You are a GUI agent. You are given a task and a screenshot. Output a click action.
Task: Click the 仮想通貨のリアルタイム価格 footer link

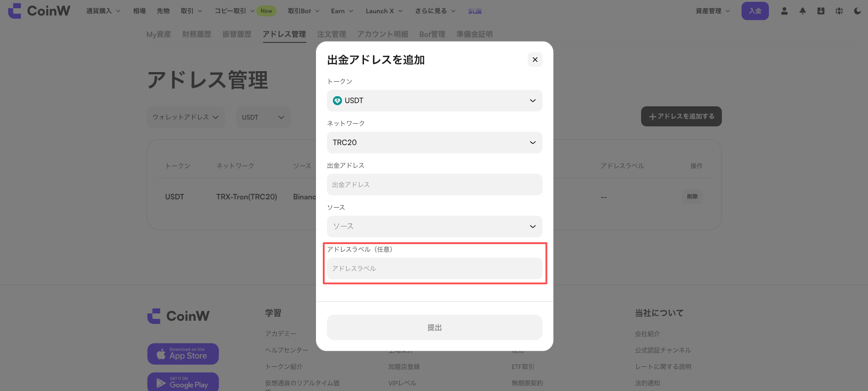point(302,385)
